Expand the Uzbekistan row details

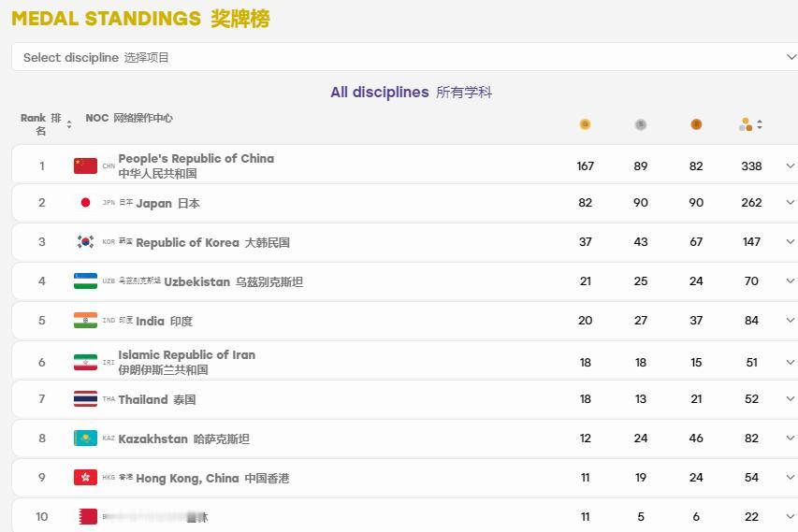pos(791,280)
